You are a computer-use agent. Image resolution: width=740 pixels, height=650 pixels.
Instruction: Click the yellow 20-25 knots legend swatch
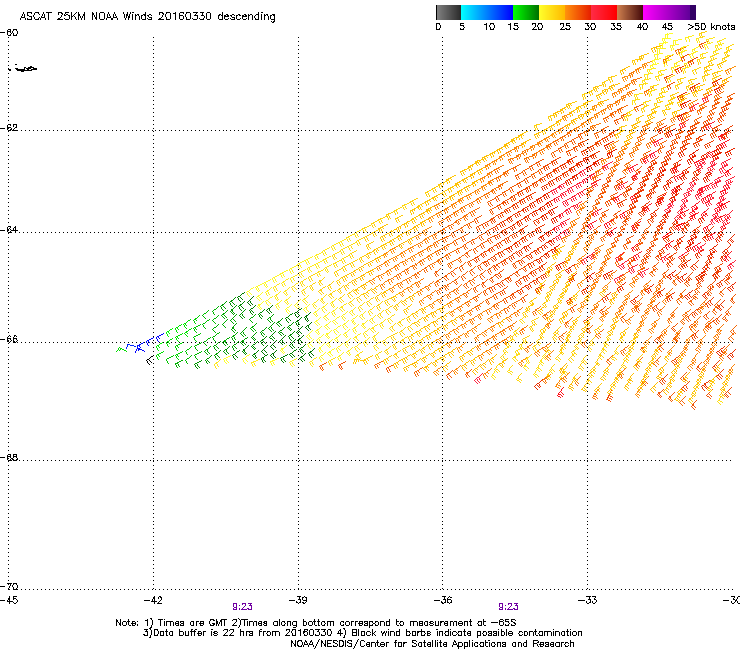[x=552, y=12]
